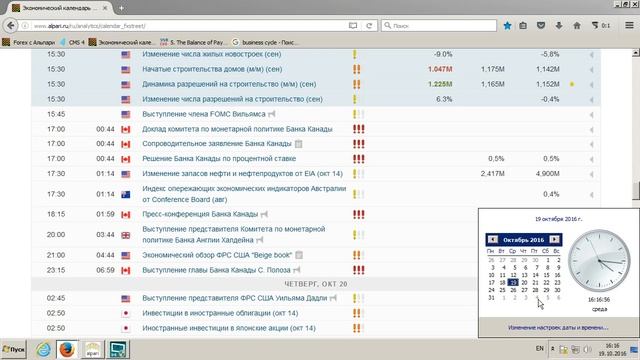Expand row arrow for Выступление члена FOMC Вильямса
The image size is (640, 360).
pos(591,114)
